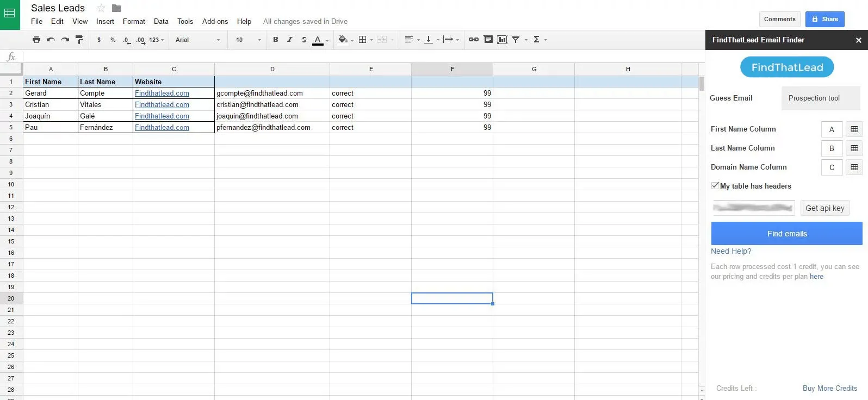The image size is (868, 400).
Task: Toggle italic formatting
Action: coord(289,40)
